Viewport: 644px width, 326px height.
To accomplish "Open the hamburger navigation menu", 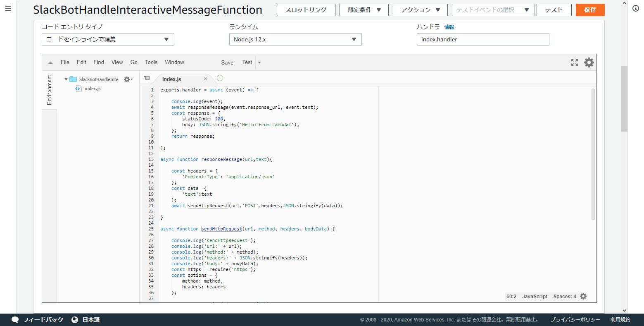I will [x=8, y=8].
